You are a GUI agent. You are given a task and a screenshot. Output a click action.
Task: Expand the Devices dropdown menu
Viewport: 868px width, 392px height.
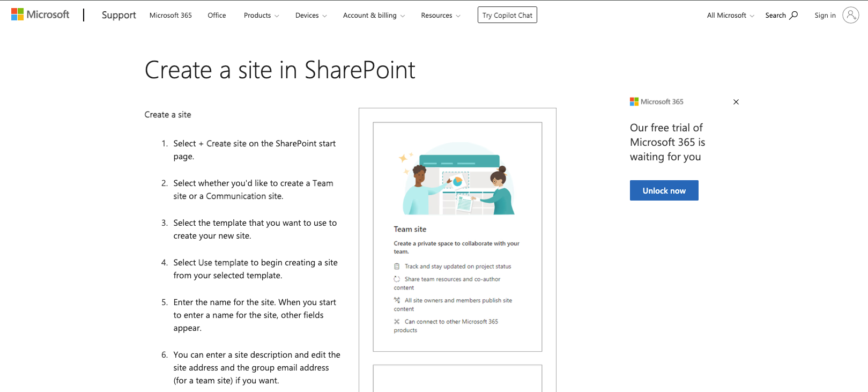[x=311, y=16]
